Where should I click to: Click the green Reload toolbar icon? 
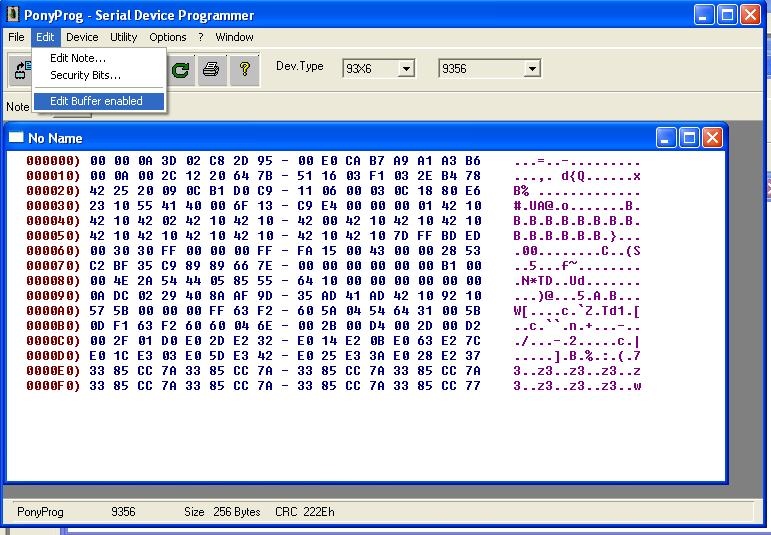click(x=180, y=70)
